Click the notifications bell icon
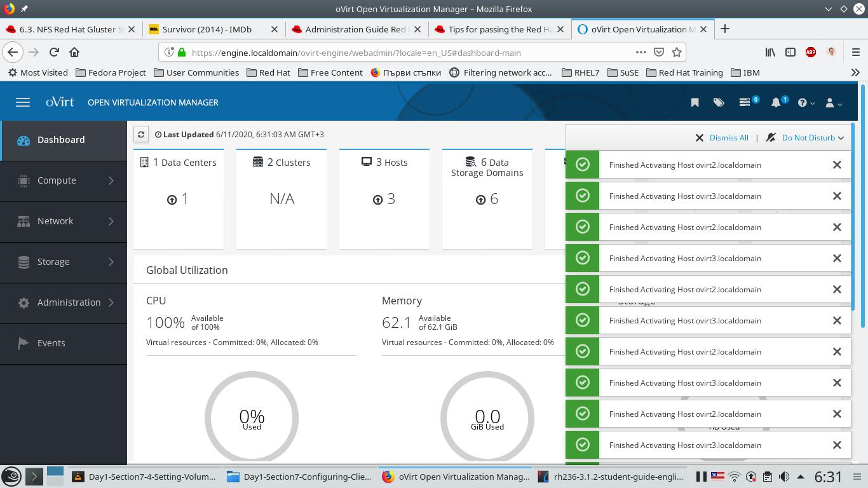 [x=776, y=102]
